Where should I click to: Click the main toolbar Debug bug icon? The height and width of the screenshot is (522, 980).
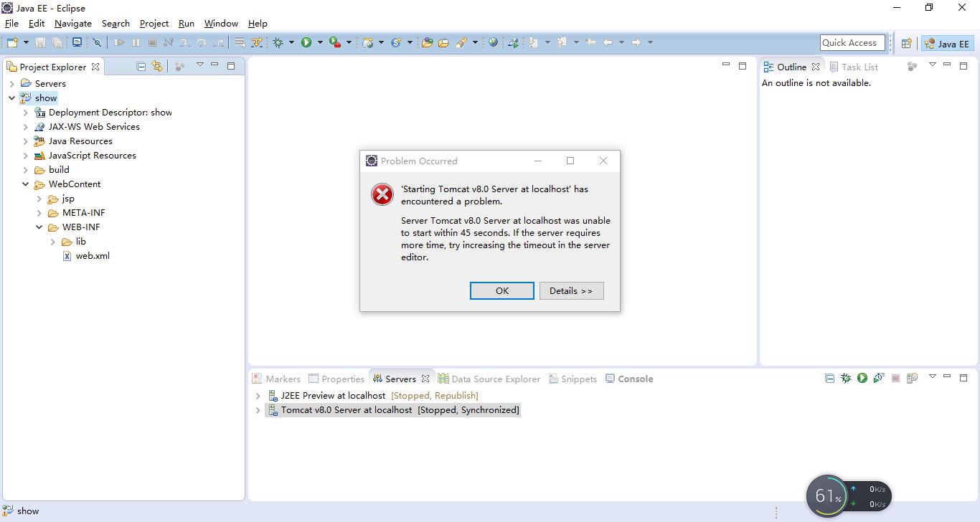click(278, 43)
